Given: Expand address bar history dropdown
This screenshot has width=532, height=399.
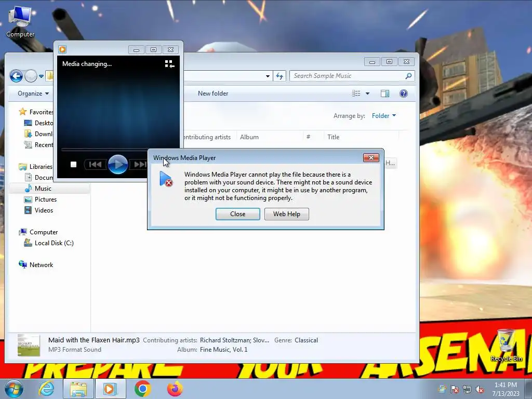Looking at the screenshot, I should 268,76.
